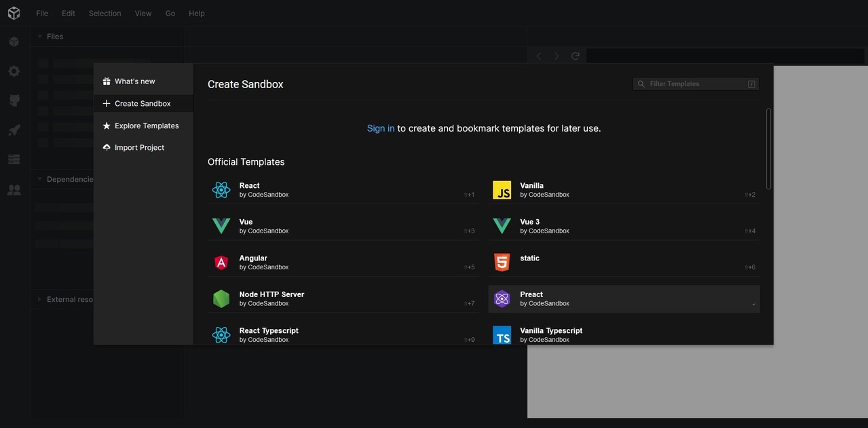Click the CodeSandbox logo at top left
Viewport: 868px width, 428px height.
tap(14, 13)
